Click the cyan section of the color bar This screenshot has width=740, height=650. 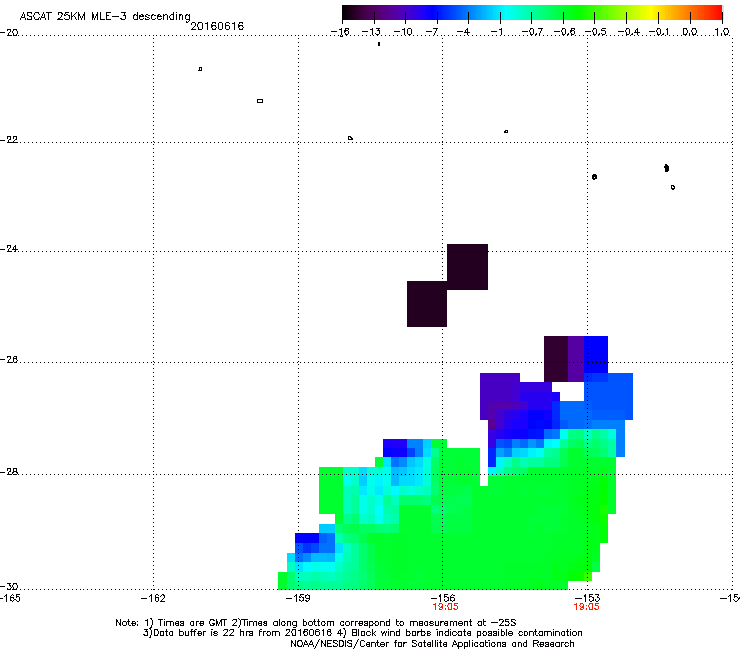pos(505,13)
